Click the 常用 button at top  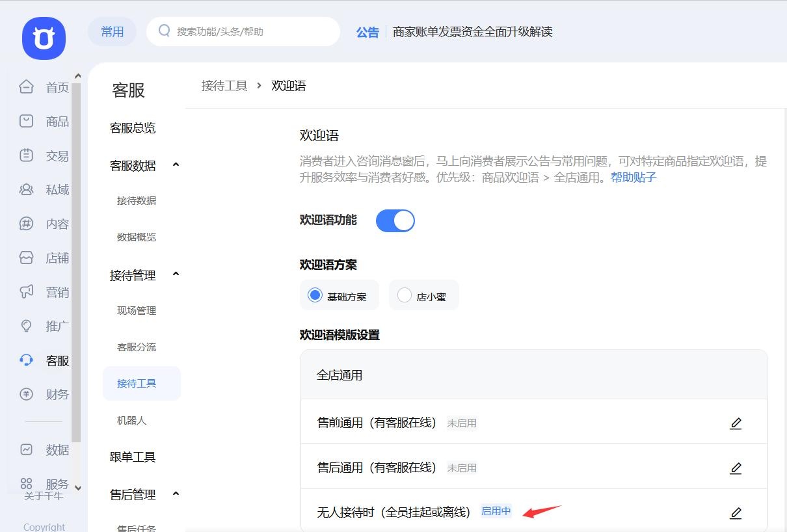[x=112, y=31]
